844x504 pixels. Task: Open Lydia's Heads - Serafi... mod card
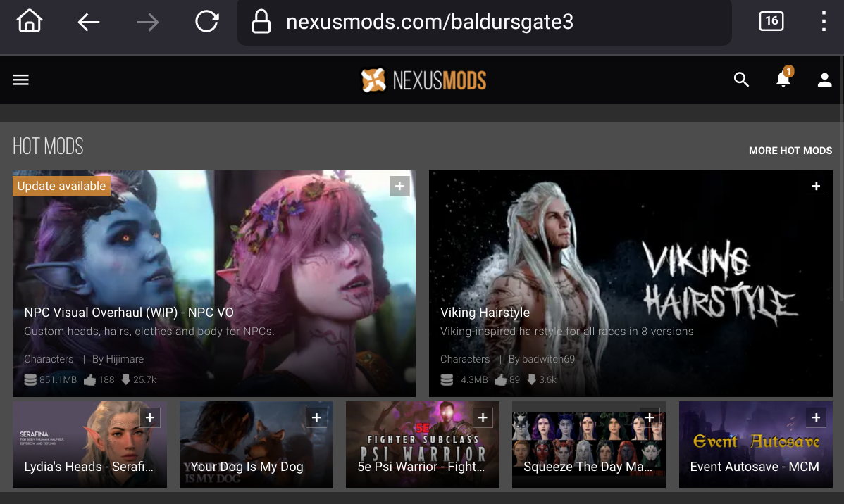click(89, 444)
